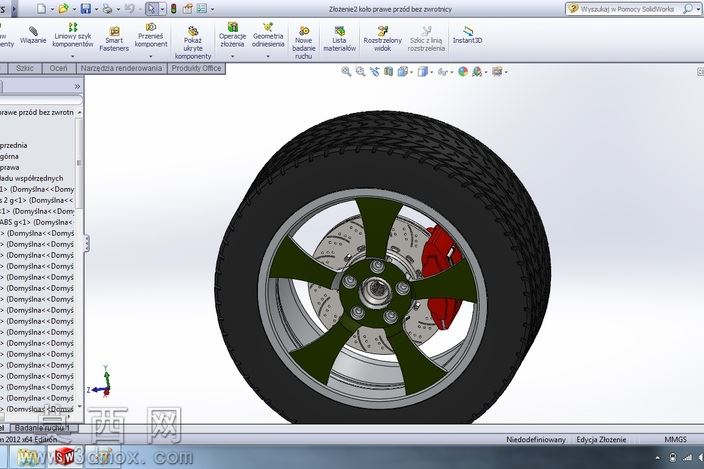Viewport: 704px width, 469px height.
Task: Click the feature tree vertical scrollbar
Action: 79,163
